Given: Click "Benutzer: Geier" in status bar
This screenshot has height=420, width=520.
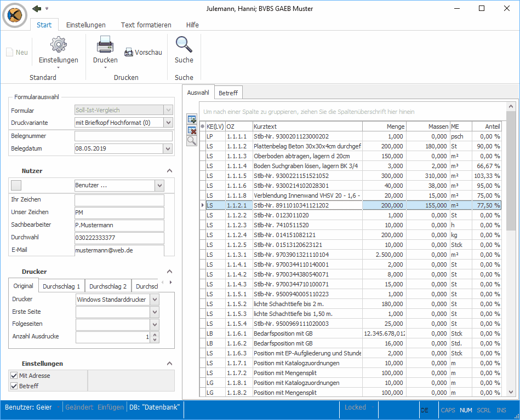Looking at the screenshot, I should 28,407.
